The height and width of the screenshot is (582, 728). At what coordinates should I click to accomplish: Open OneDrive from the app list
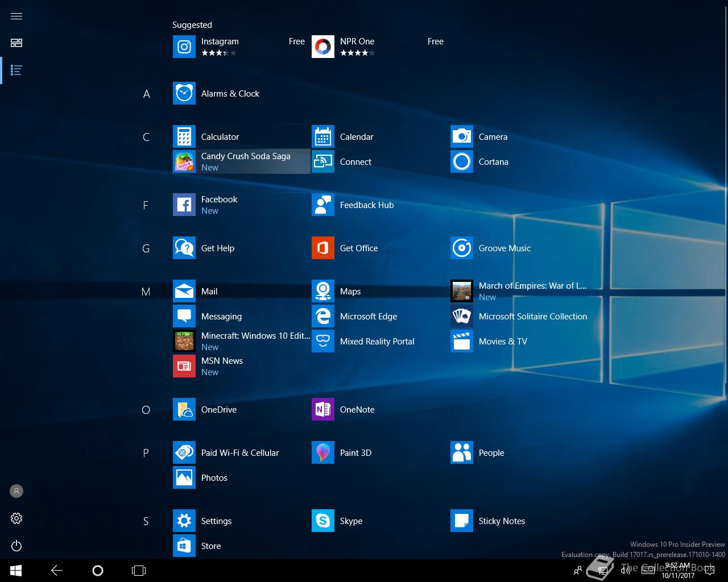pos(241,409)
